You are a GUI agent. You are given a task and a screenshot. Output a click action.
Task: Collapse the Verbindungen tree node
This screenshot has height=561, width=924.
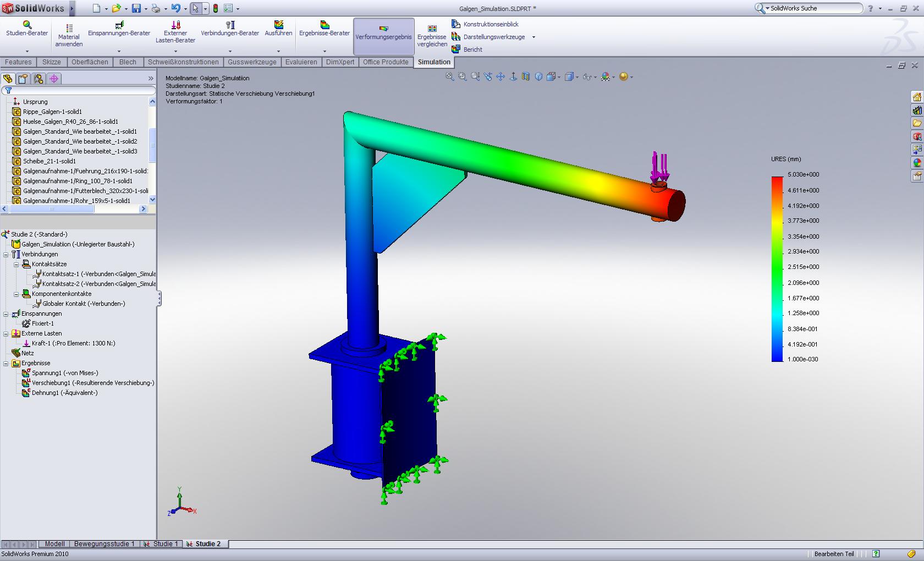[6, 254]
